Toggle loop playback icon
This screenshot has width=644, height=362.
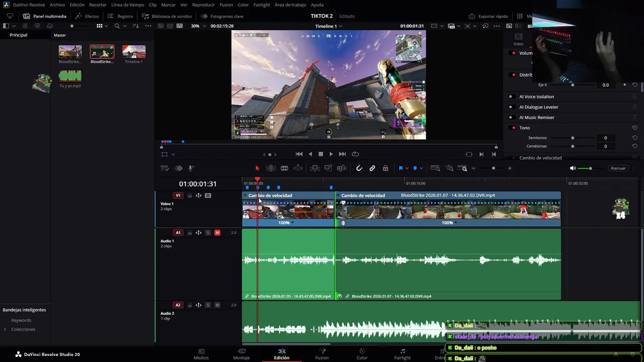(x=355, y=154)
